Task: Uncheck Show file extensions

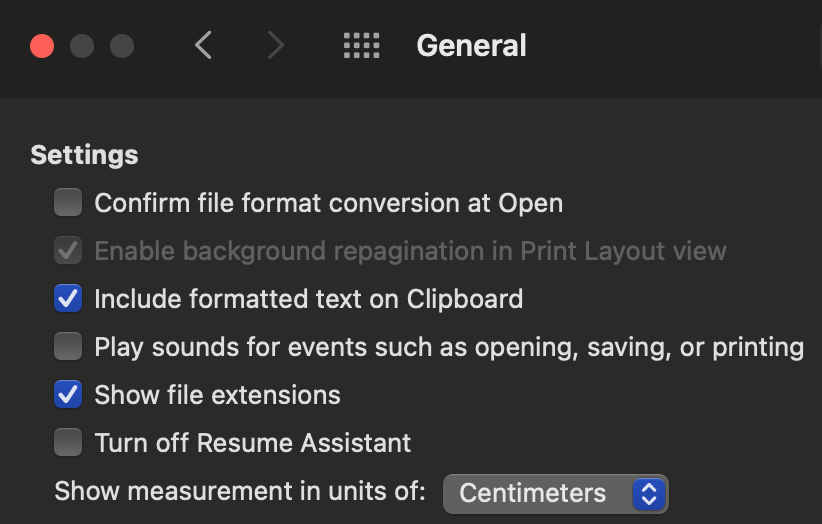Action: point(68,394)
